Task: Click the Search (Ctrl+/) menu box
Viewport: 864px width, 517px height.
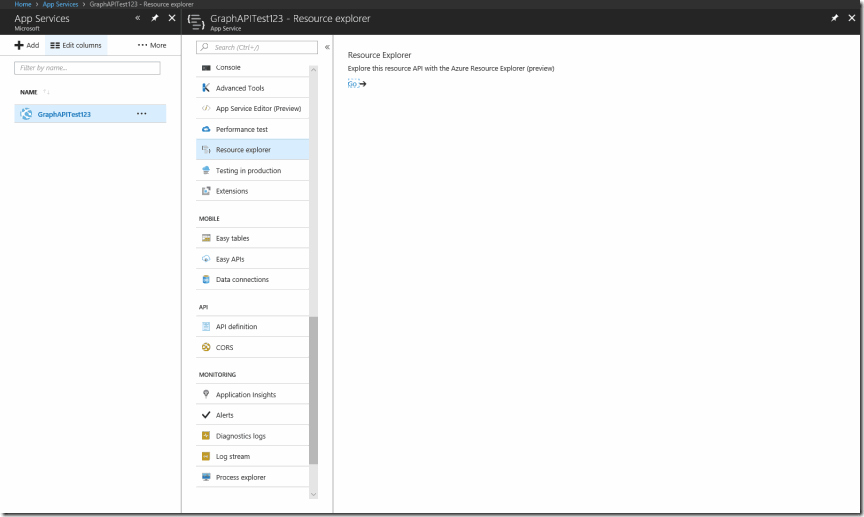Action: [x=257, y=47]
